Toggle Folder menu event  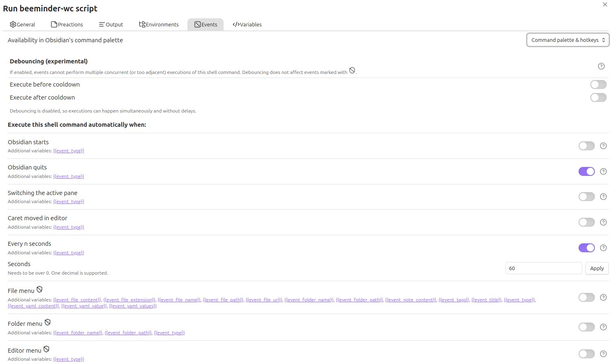[587, 327]
